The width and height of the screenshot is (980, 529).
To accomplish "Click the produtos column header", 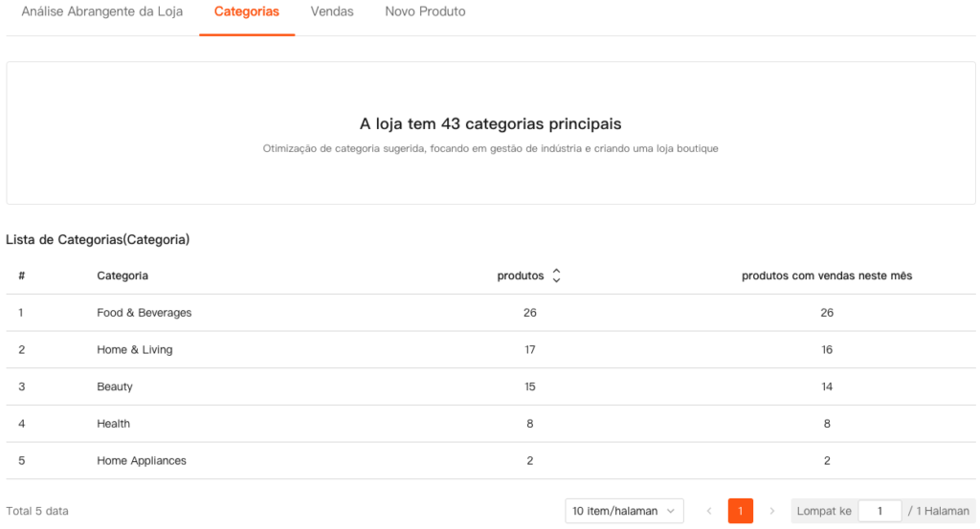I will 521,276.
